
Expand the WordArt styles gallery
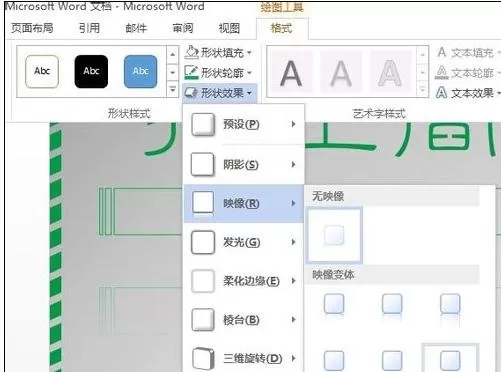[422, 89]
